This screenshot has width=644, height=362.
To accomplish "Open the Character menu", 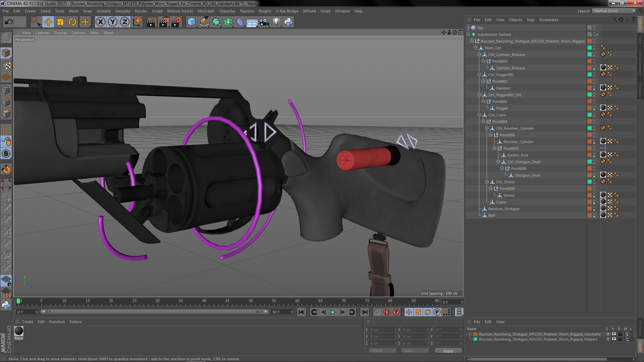I will point(227,11).
